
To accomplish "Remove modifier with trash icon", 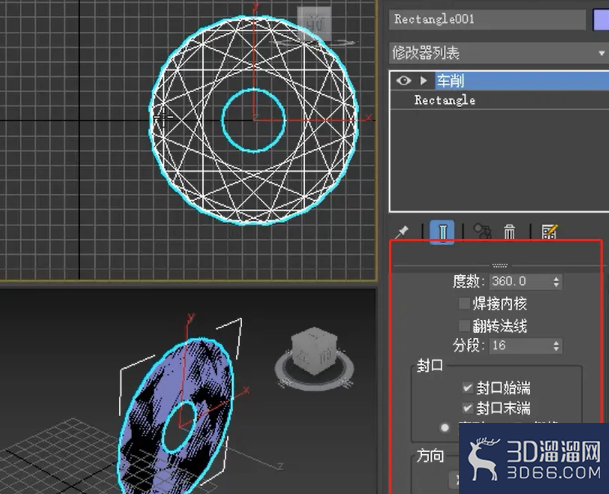I will 510,232.
